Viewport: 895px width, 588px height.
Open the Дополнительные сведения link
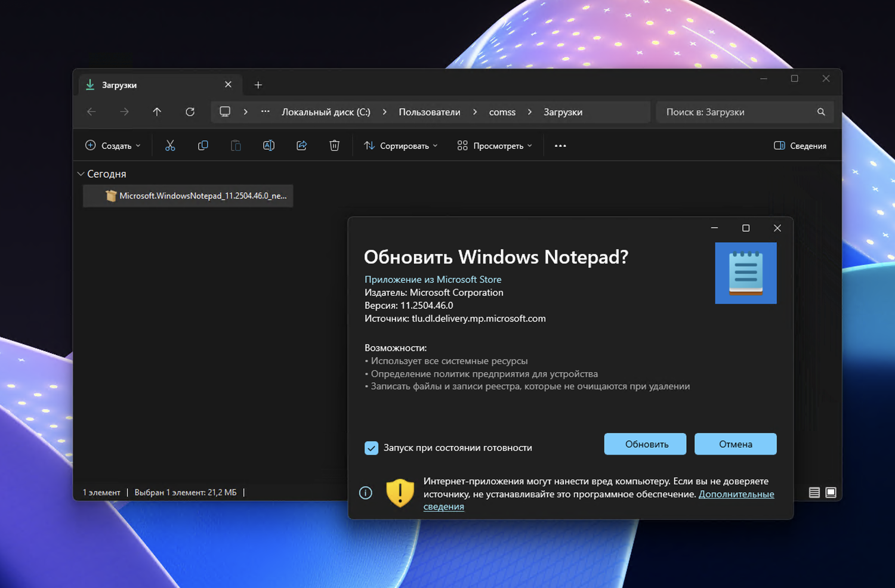pos(736,494)
